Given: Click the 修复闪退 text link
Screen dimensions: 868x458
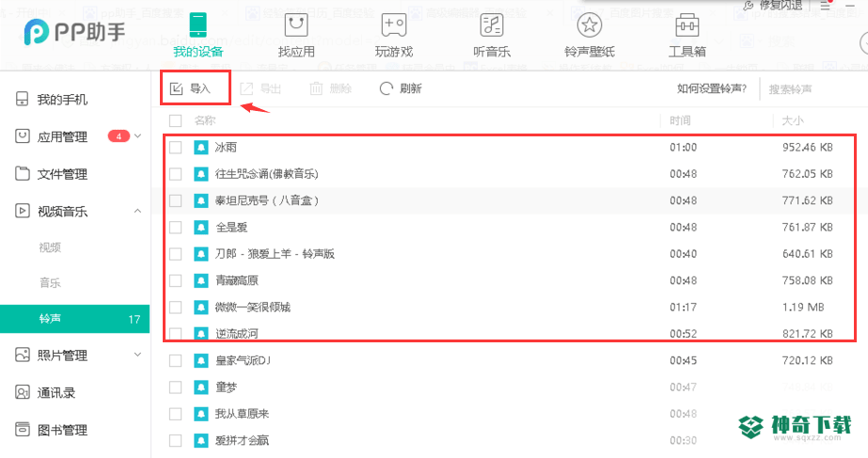Looking at the screenshot, I should (781, 5).
